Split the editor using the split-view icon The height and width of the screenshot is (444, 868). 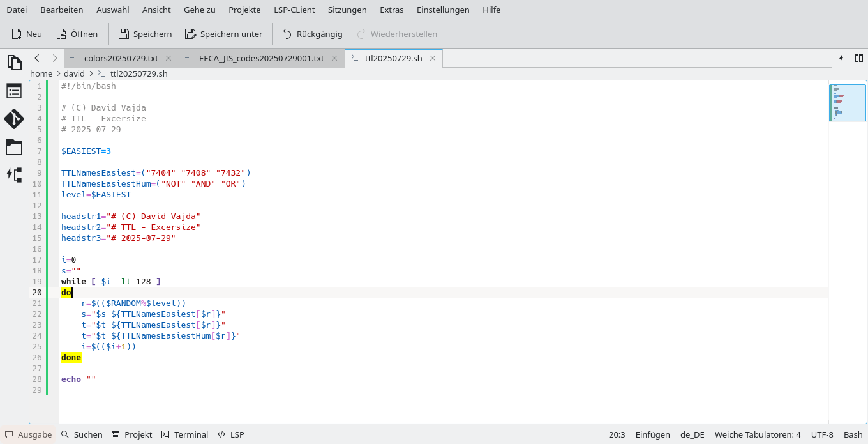[858, 57]
